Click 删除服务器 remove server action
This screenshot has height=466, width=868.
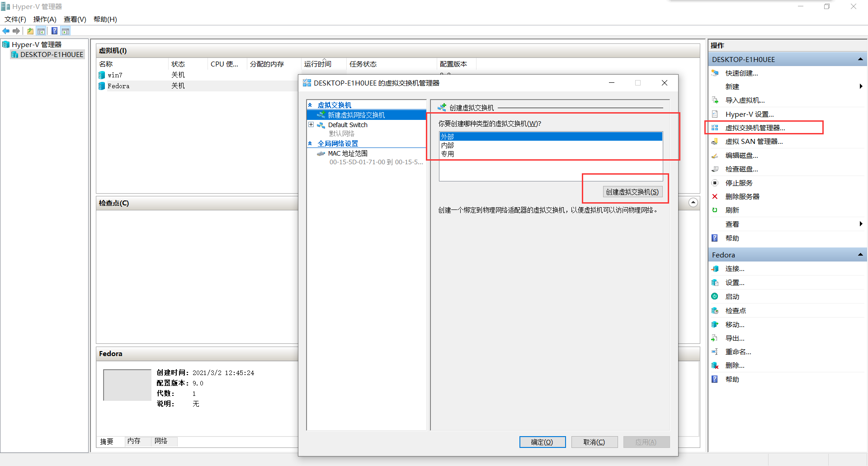[742, 196]
